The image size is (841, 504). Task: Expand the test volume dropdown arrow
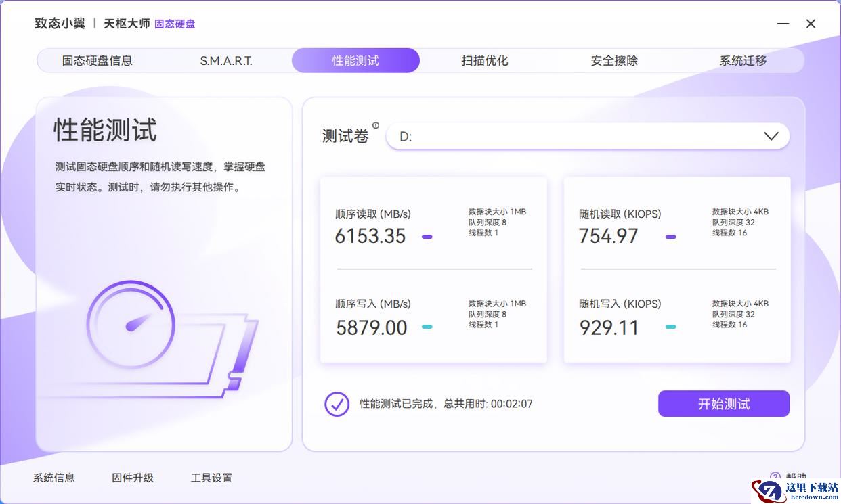(x=771, y=136)
